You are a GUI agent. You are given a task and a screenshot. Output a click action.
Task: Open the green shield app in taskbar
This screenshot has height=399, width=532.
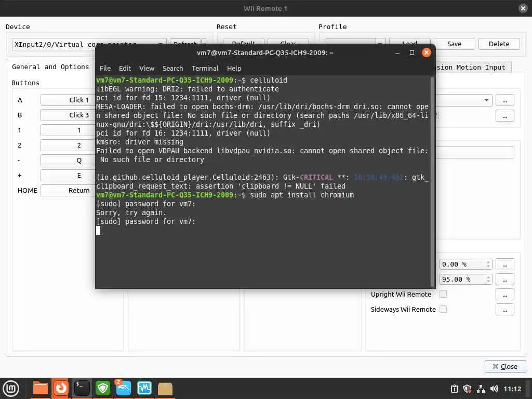pyautogui.click(x=103, y=388)
